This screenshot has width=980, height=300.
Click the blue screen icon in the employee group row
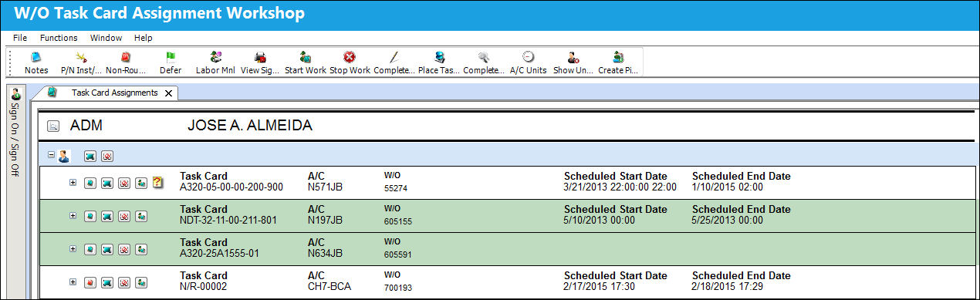pos(90,156)
